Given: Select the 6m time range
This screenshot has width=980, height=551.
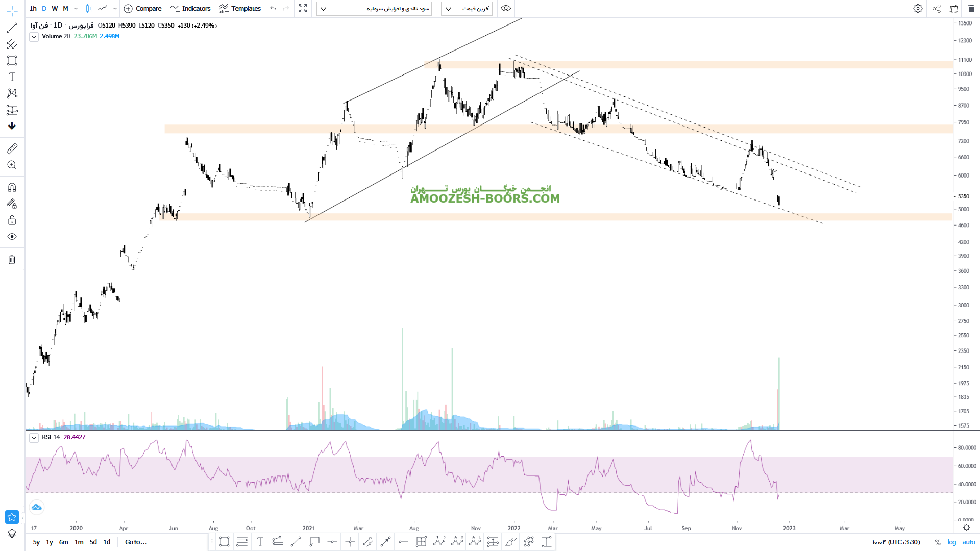Looking at the screenshot, I should pos(63,542).
